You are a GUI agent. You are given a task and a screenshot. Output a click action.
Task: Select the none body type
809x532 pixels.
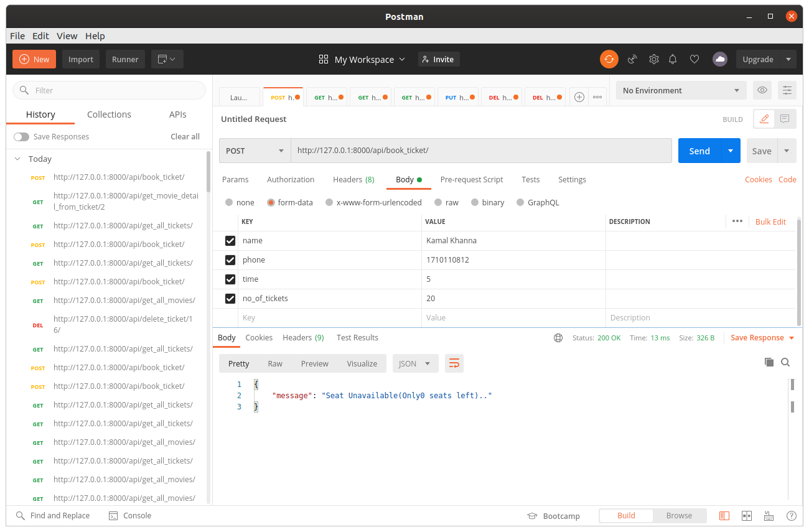(229, 202)
